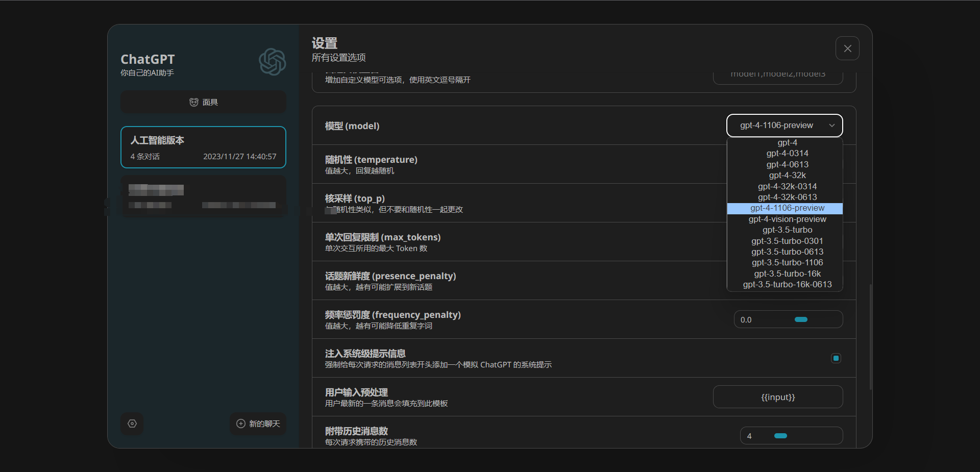Open the 人工智能版本 chat conversation

coord(203,147)
